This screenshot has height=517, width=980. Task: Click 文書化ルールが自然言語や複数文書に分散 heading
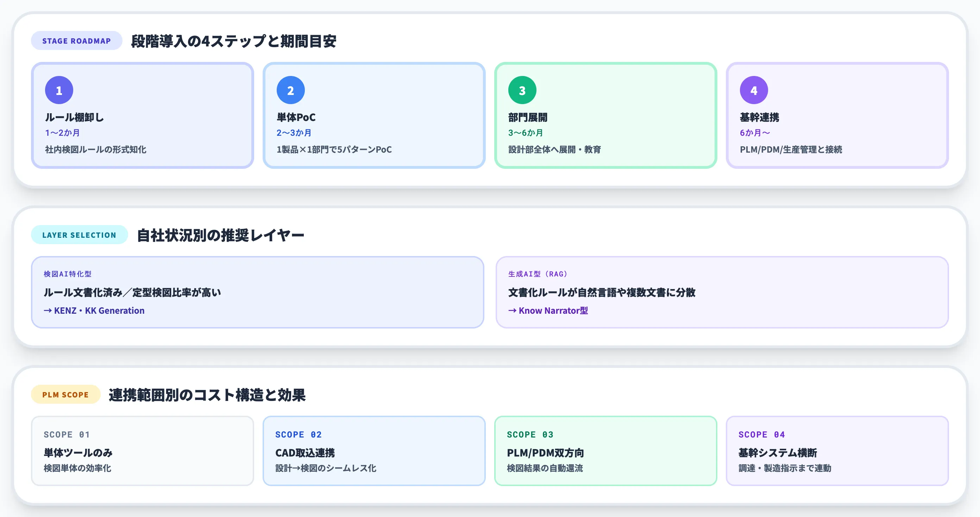click(x=602, y=292)
